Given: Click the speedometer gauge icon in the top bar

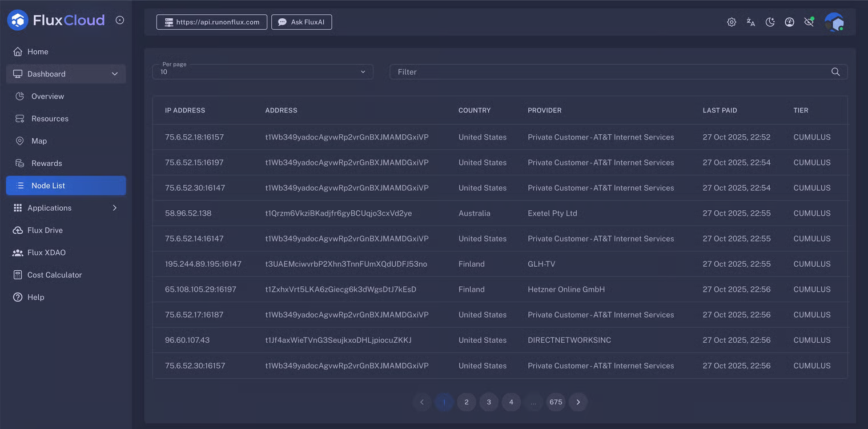Looking at the screenshot, I should point(790,22).
